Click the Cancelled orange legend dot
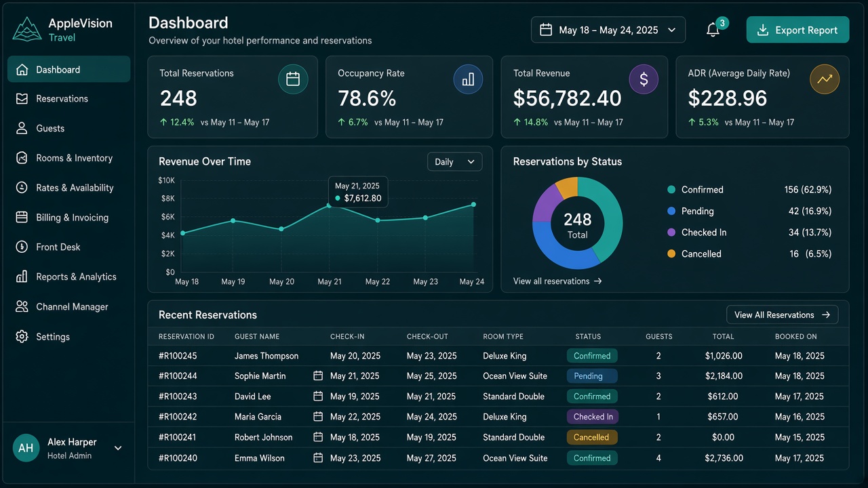The width and height of the screenshot is (868, 488). pos(671,253)
